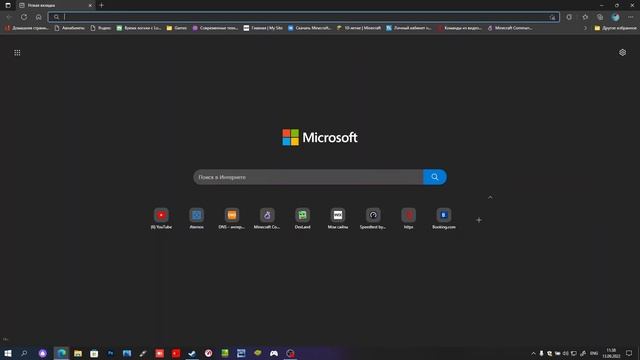640x360 pixels.
Task: Collapse the quick links row
Action: point(490,198)
